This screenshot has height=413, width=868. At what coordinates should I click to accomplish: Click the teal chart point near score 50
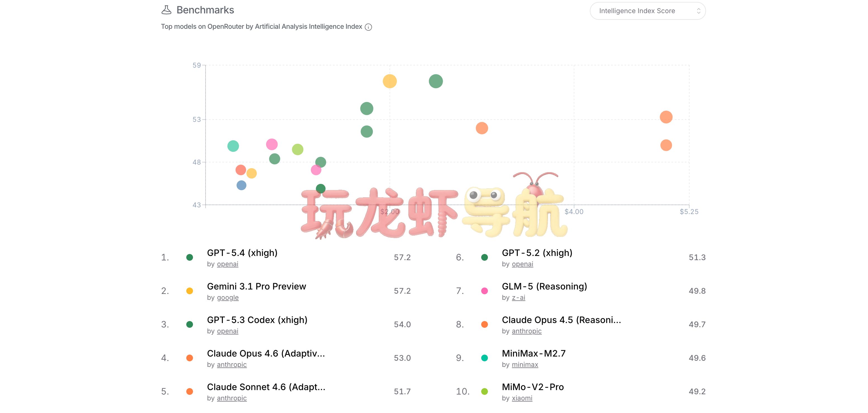click(x=233, y=146)
